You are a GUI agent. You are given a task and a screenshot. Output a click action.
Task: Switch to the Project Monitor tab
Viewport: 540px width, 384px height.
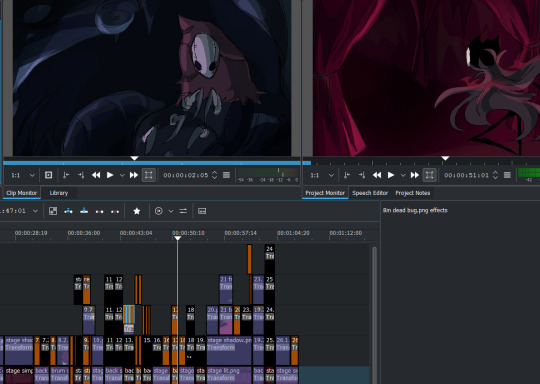tap(325, 193)
